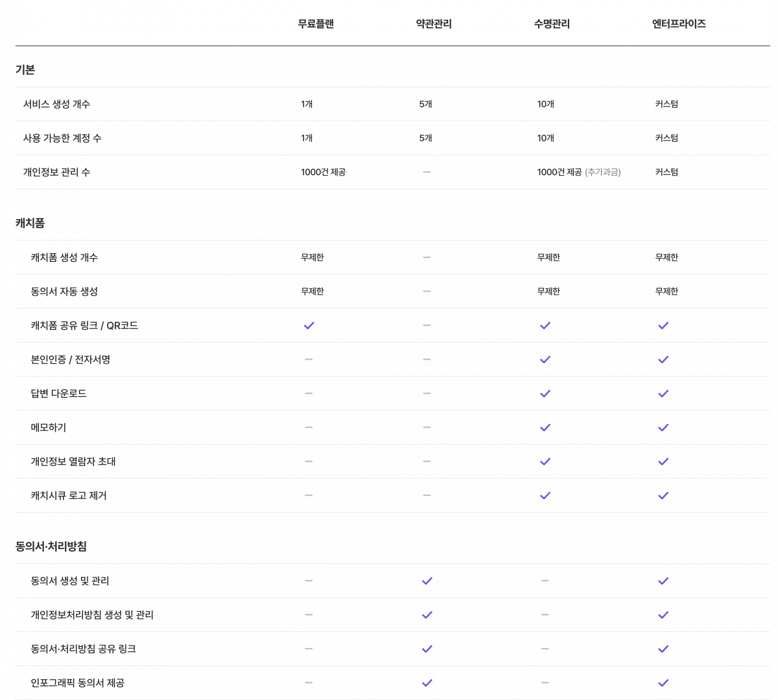Click 커스텀 in 개인정보 관리 수 row
The width and height of the screenshot is (778, 700).
(x=666, y=172)
